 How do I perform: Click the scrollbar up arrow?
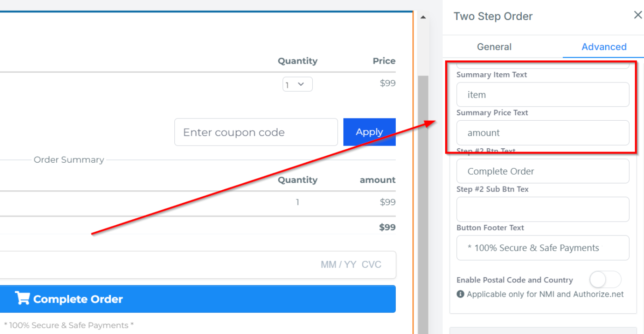pyautogui.click(x=423, y=18)
